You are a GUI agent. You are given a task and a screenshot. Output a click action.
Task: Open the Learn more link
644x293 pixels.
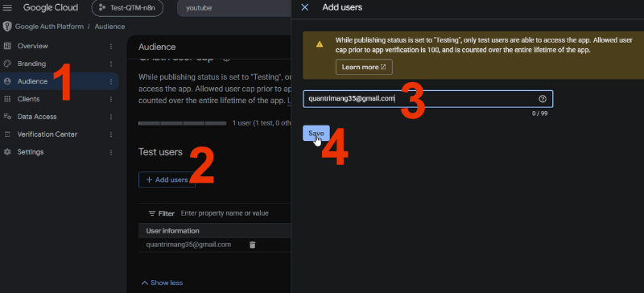(364, 67)
